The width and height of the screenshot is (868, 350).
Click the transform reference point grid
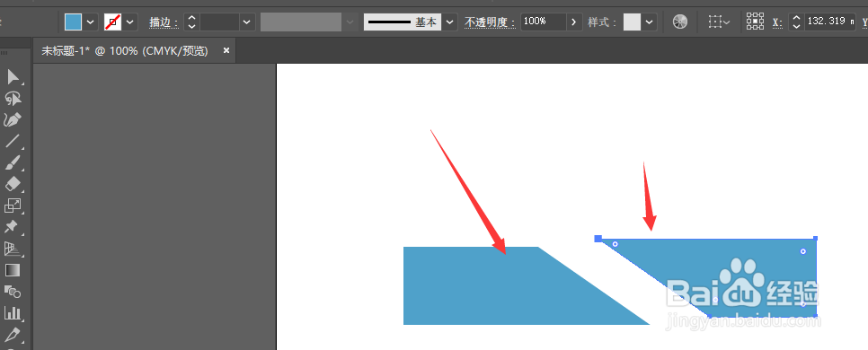(x=755, y=22)
